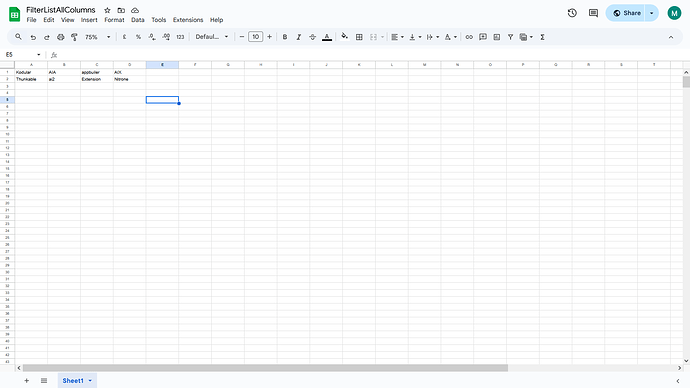Image resolution: width=690 pixels, height=388 pixels.
Task: Toggle italic formatting
Action: coord(298,37)
